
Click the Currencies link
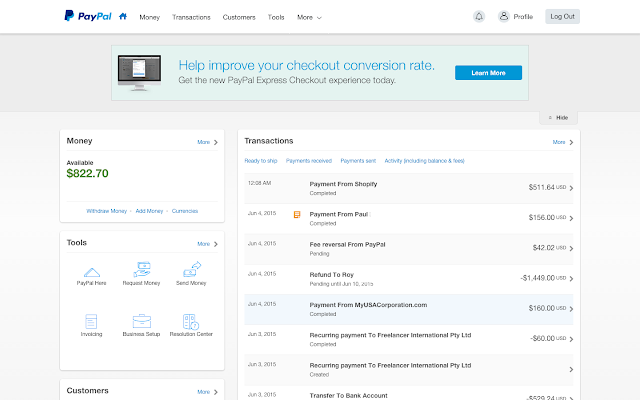click(184, 211)
